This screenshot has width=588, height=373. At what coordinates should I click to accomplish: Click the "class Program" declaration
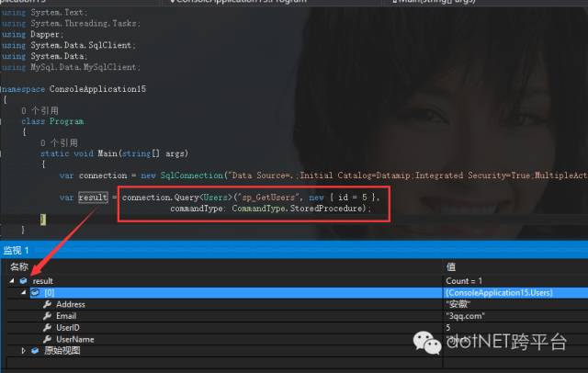coord(53,121)
